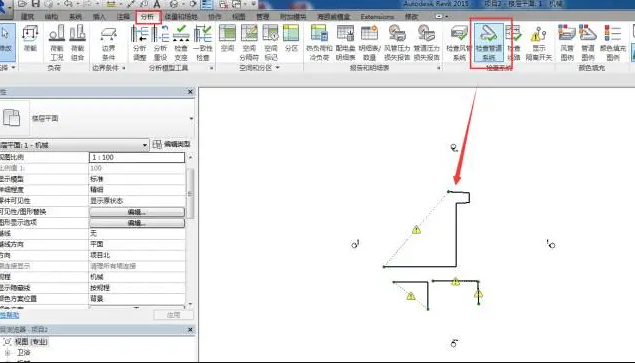Expand the 卫浴 node in project browser
This screenshot has height=363, width=635.
tap(7, 352)
